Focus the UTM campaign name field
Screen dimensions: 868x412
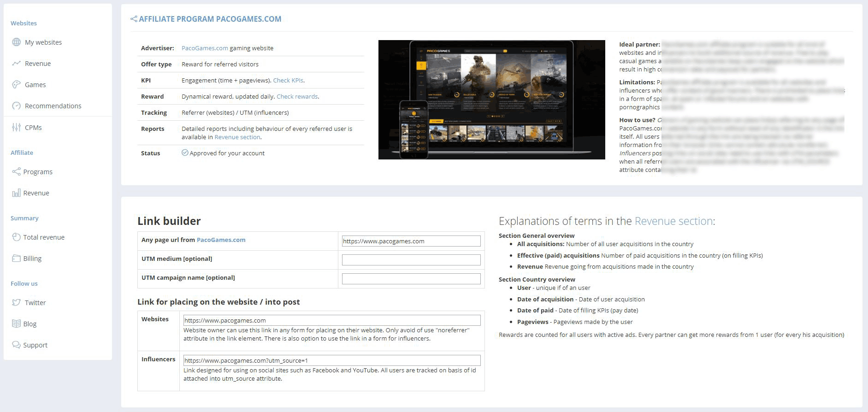pos(411,279)
